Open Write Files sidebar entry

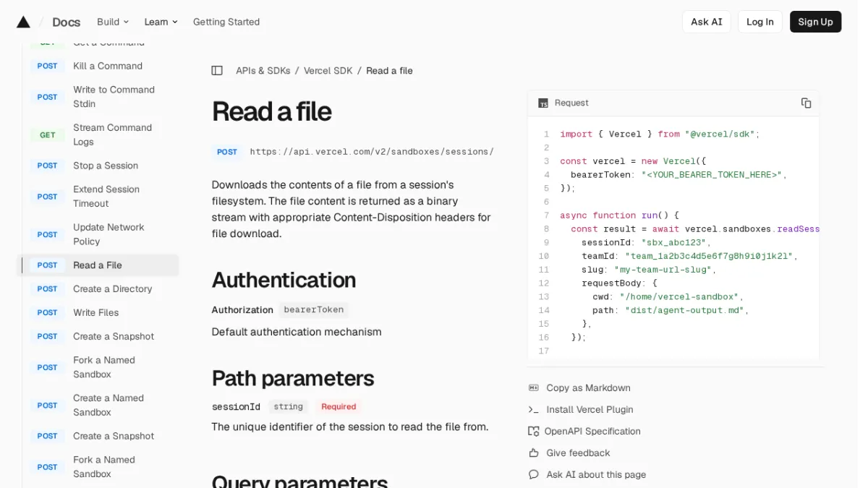[98, 313]
